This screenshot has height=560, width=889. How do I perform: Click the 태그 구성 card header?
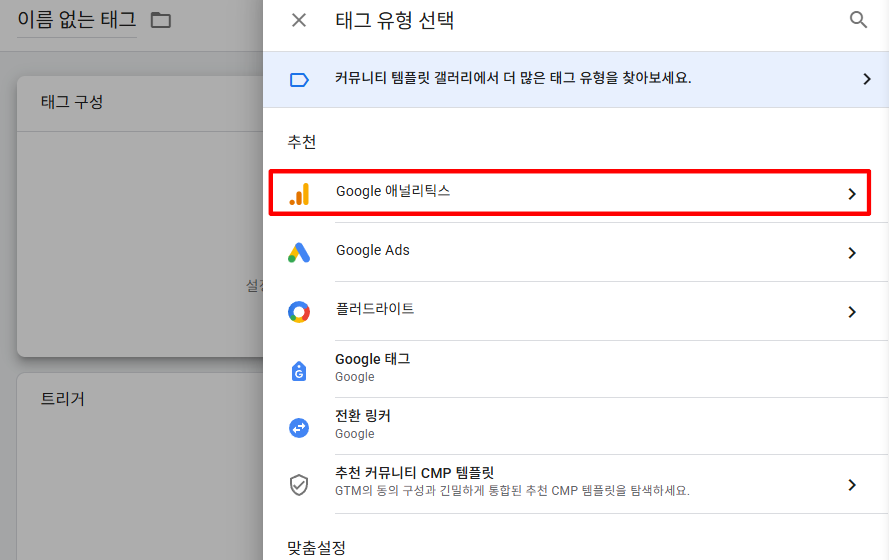[x=140, y=103]
